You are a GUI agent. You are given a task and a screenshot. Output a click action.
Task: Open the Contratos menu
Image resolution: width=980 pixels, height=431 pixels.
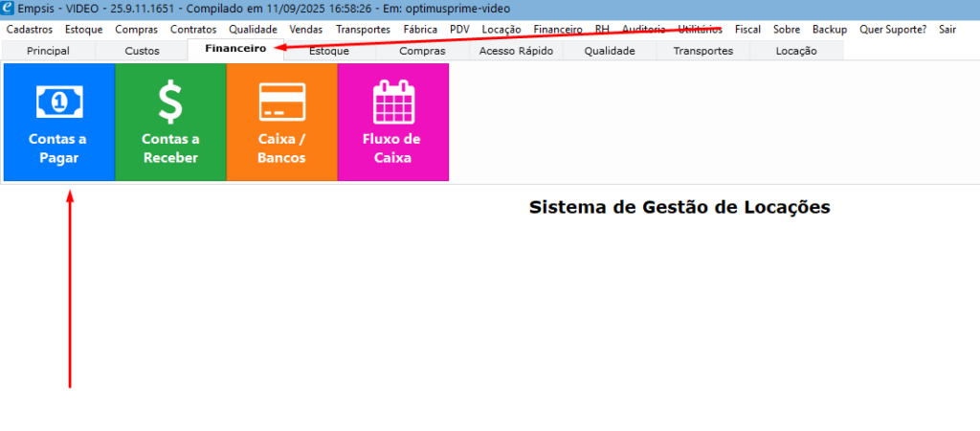[x=193, y=30]
